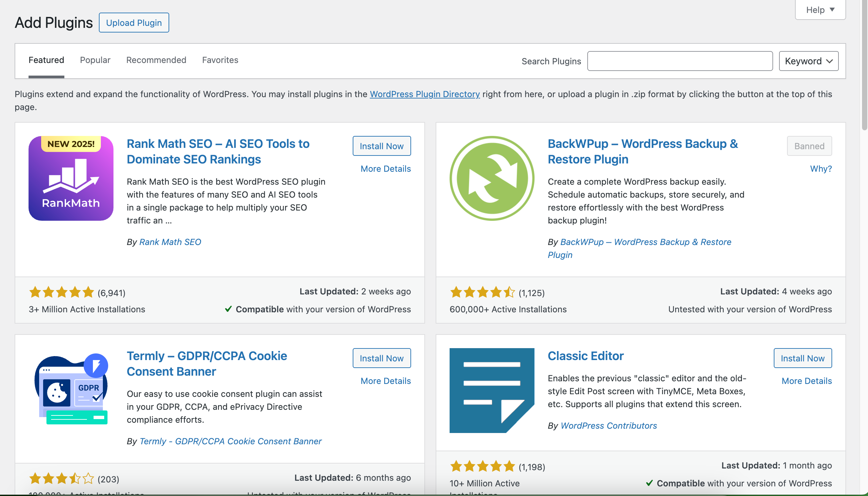Open BackWPup plugin title link
The image size is (868, 496).
coord(643,151)
